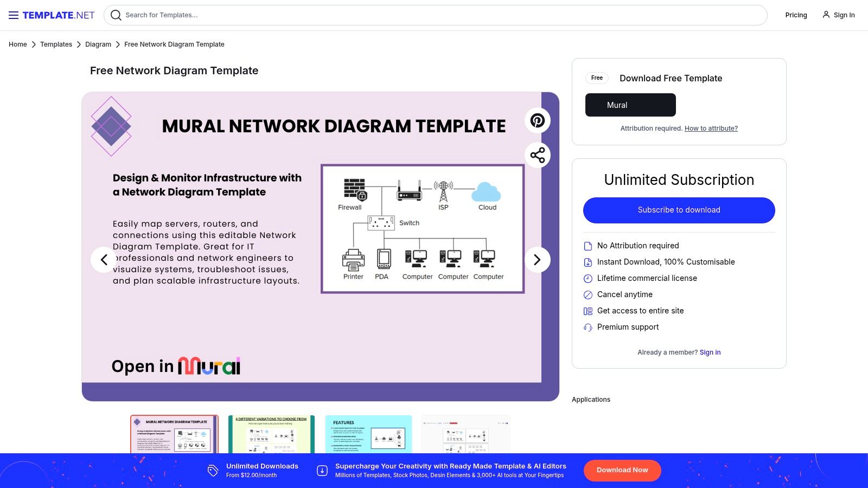868x488 pixels.
Task: Click the Template.net logo
Action: coord(59,15)
